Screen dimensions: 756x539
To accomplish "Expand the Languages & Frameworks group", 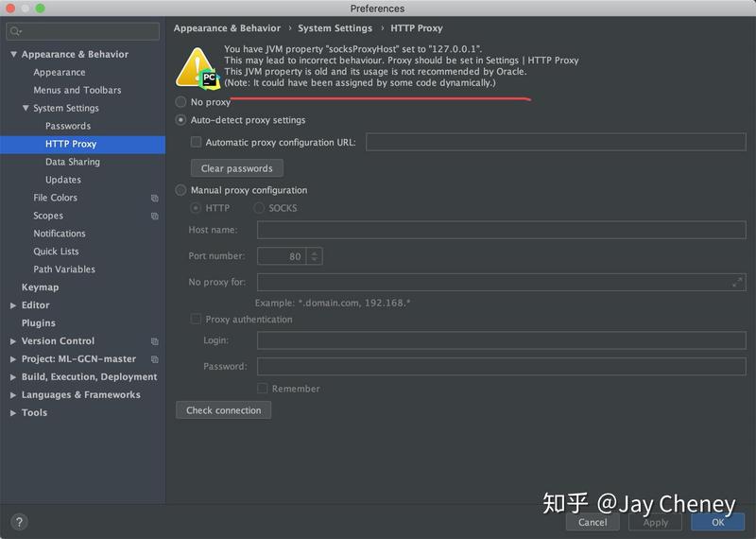I will (x=13, y=395).
